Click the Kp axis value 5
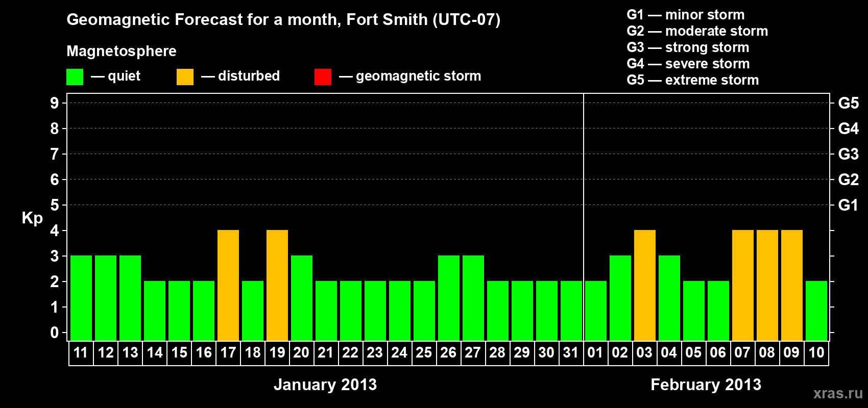868x408 pixels. coord(55,205)
